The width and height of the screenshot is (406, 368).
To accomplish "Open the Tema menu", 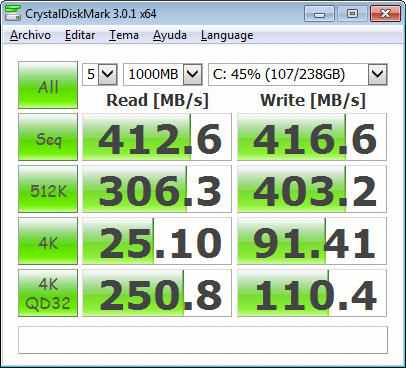I will click(x=124, y=35).
